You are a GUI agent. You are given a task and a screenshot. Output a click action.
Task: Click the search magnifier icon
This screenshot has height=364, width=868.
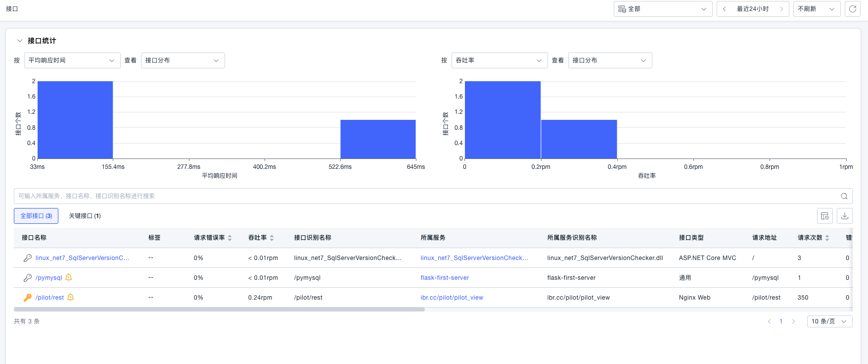tap(844, 196)
